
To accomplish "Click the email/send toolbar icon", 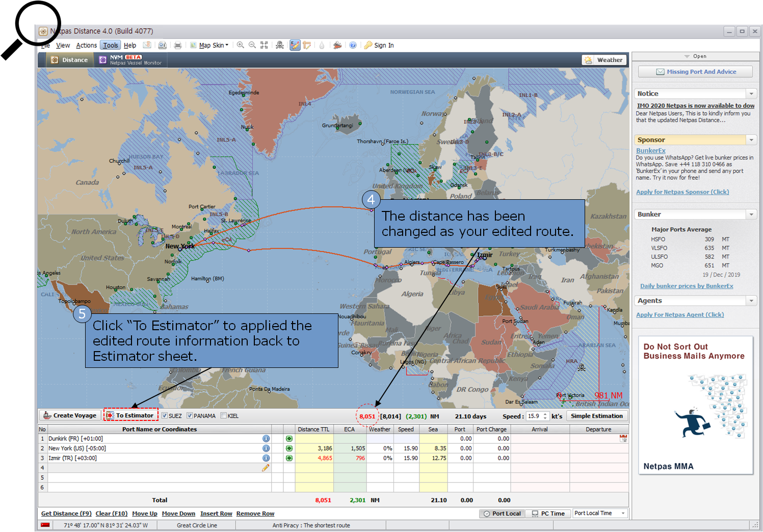I will 147,45.
